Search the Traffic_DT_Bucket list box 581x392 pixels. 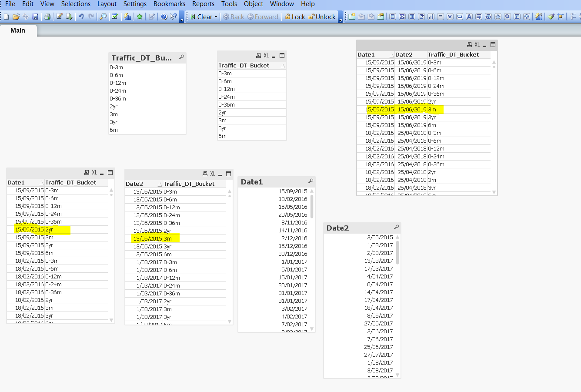(182, 57)
